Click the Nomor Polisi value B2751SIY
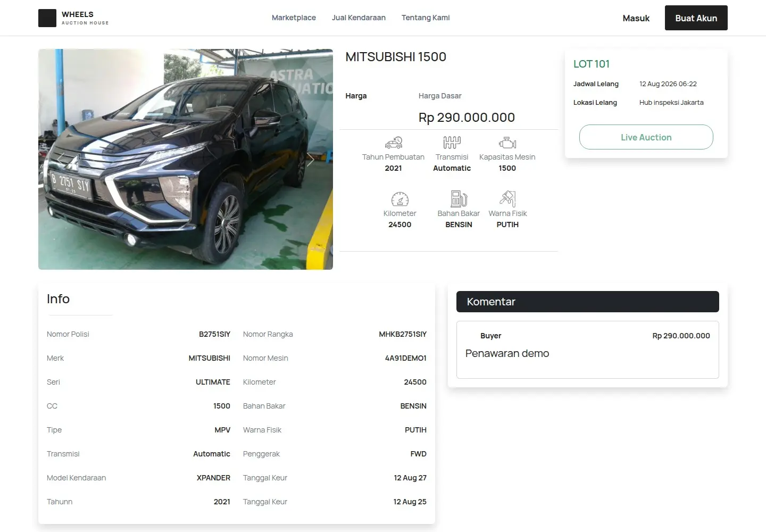766x532 pixels. click(x=214, y=334)
